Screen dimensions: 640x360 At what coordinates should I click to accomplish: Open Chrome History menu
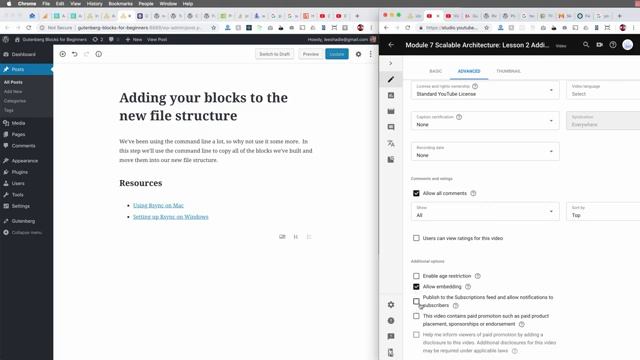tap(94, 4)
